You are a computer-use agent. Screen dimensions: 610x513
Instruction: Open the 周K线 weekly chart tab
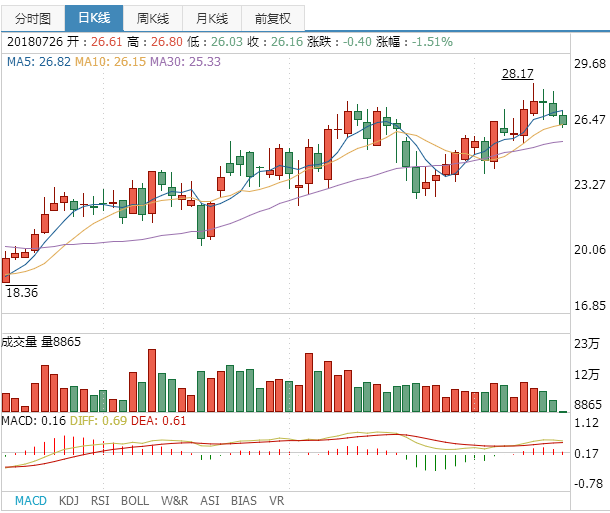coord(154,18)
